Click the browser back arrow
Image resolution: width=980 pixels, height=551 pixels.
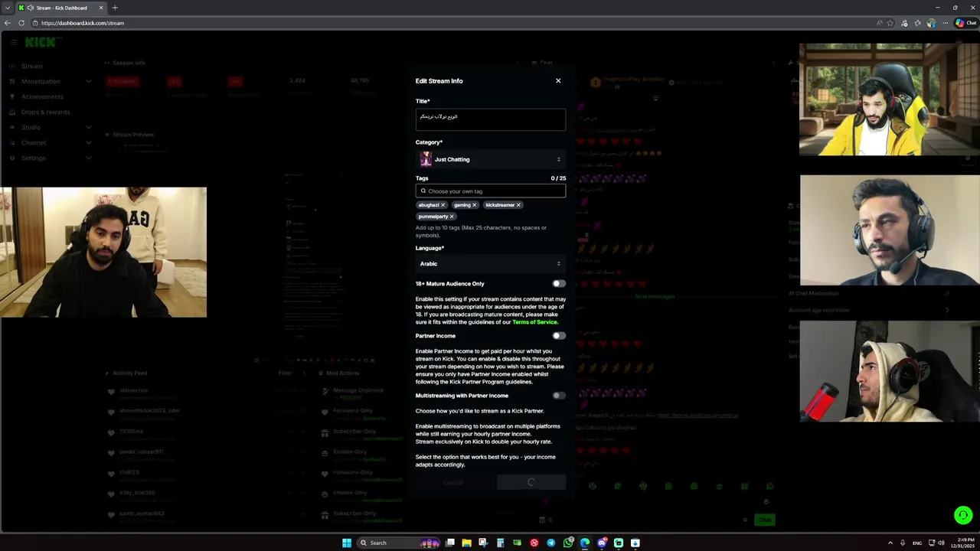point(8,23)
